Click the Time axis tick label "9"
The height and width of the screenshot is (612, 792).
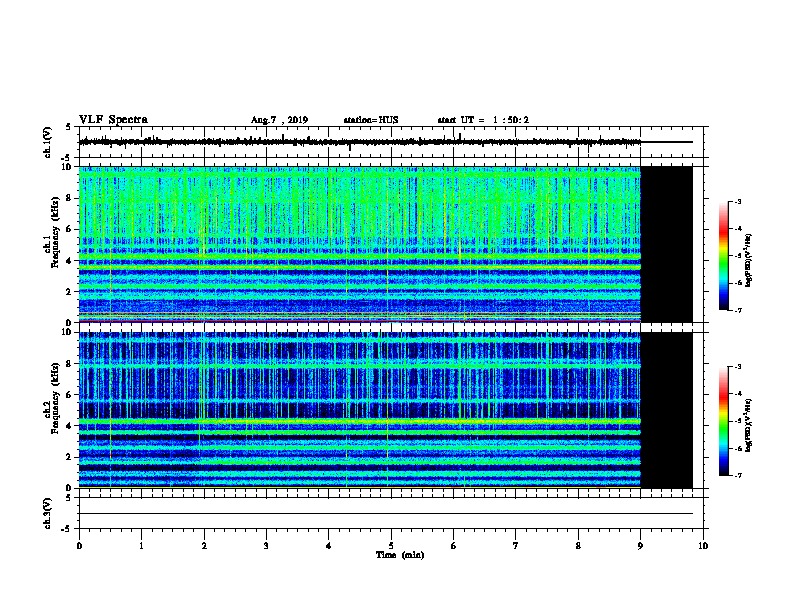tap(640, 546)
